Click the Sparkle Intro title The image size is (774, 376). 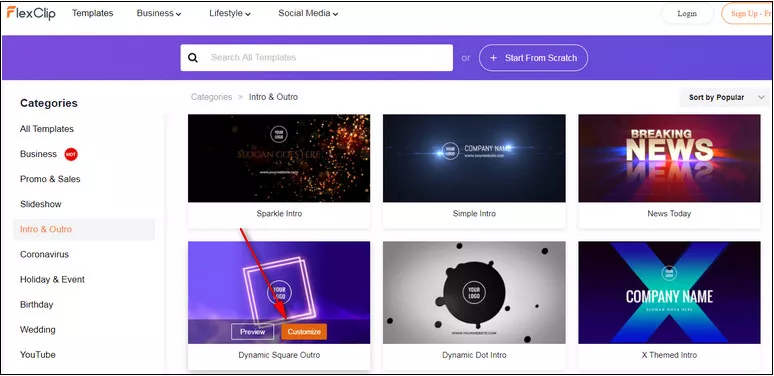[x=279, y=214]
